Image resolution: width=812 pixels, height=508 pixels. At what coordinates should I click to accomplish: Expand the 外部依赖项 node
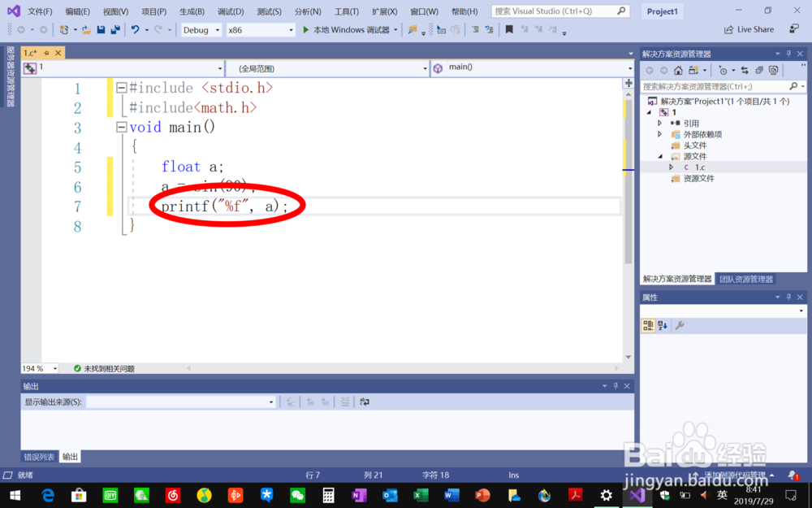tap(659, 134)
